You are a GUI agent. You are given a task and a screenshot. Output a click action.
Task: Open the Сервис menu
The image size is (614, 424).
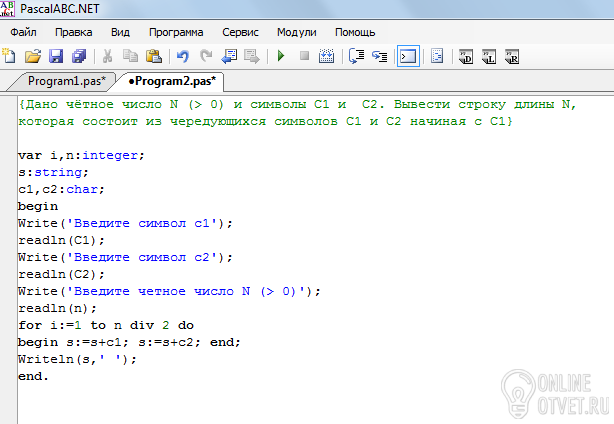click(240, 32)
